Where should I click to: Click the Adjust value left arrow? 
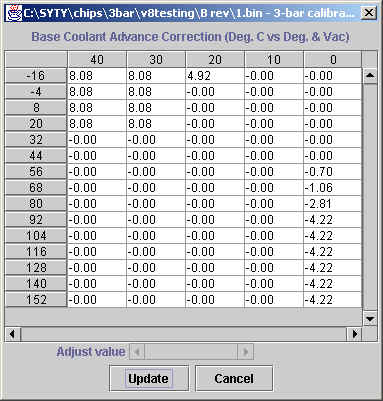click(x=137, y=352)
